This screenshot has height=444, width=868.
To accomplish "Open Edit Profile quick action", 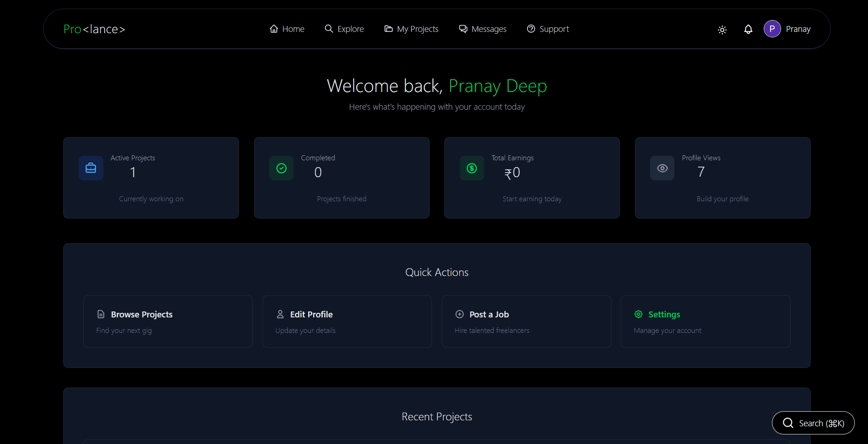I will tap(347, 322).
